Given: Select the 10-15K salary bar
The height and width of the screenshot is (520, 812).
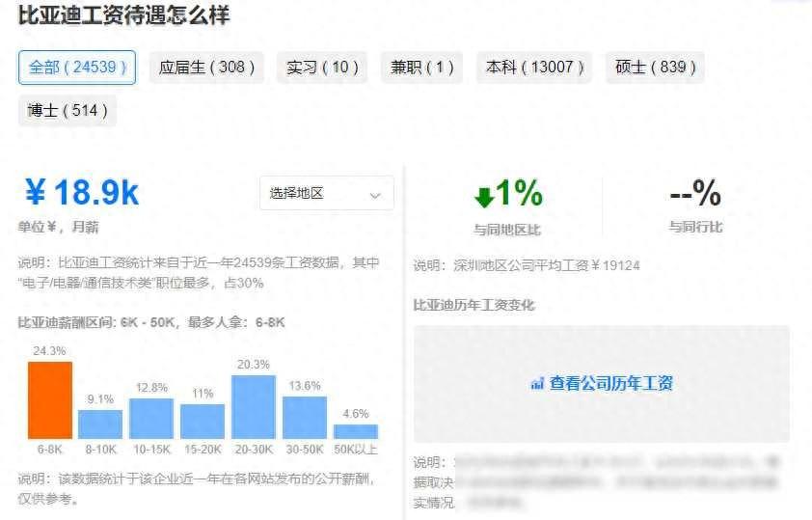Looking at the screenshot, I should tap(151, 419).
